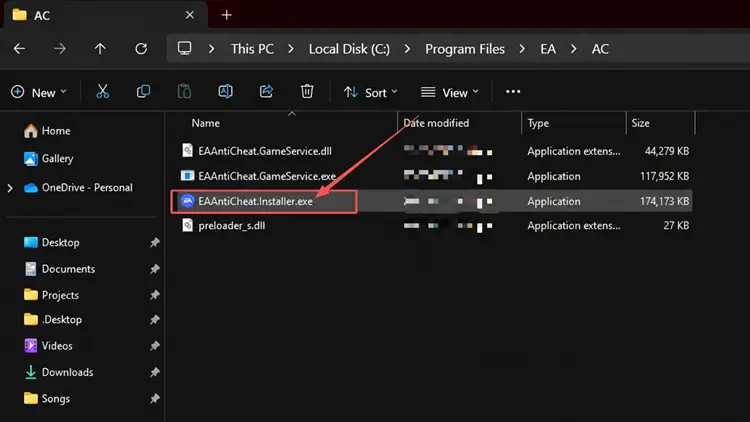
Task: Expand chevron after Local Disk (C:)
Action: 407,49
